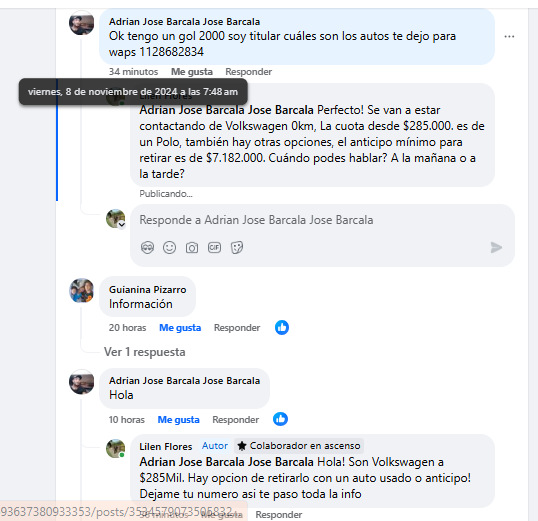Open Lilen Flores profile from name
Viewport: 538px width, 521px height.
click(x=166, y=447)
